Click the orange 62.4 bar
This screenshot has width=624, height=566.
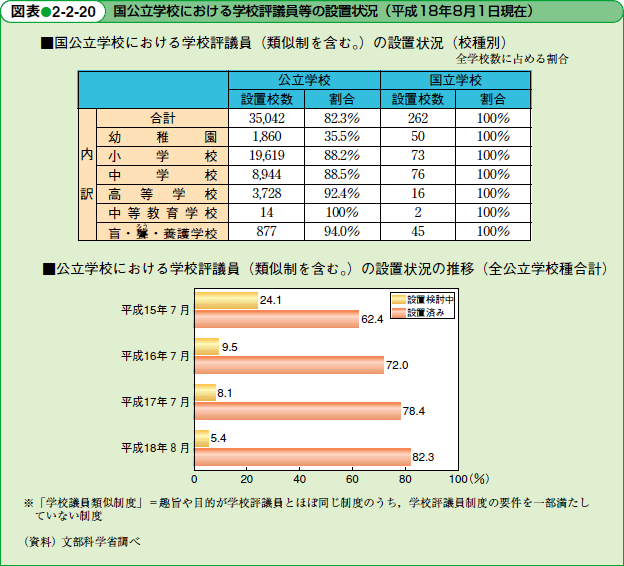click(277, 319)
